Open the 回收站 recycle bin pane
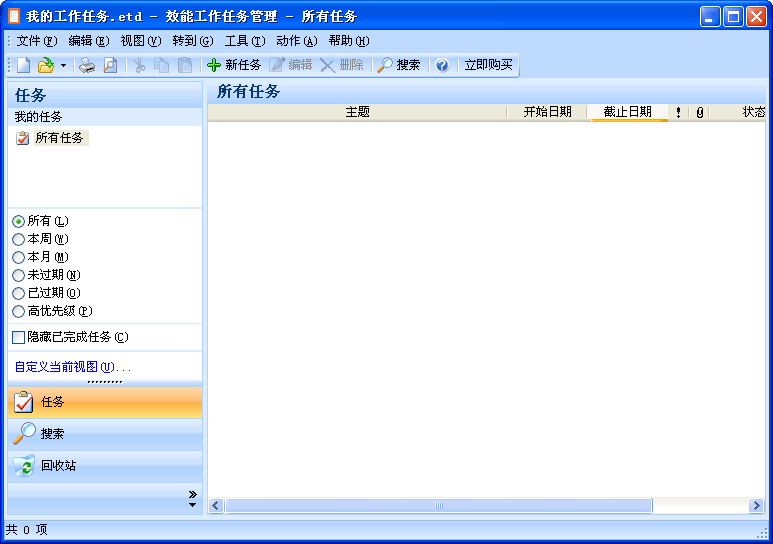The height and width of the screenshot is (544, 773). click(105, 466)
